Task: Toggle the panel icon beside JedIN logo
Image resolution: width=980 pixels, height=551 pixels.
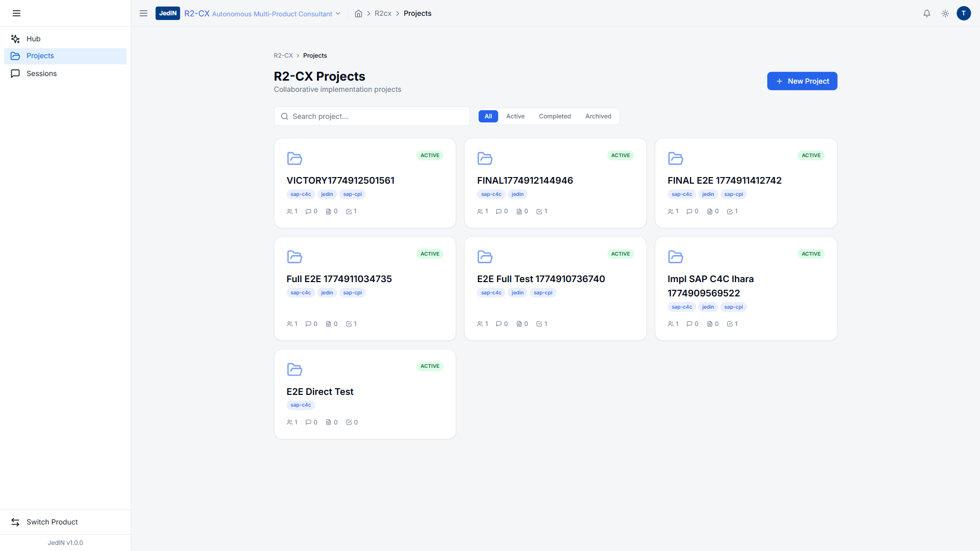Action: [143, 13]
